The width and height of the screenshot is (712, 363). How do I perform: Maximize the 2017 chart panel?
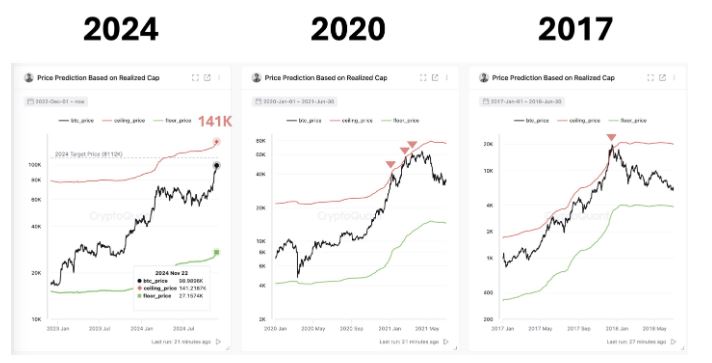point(650,78)
